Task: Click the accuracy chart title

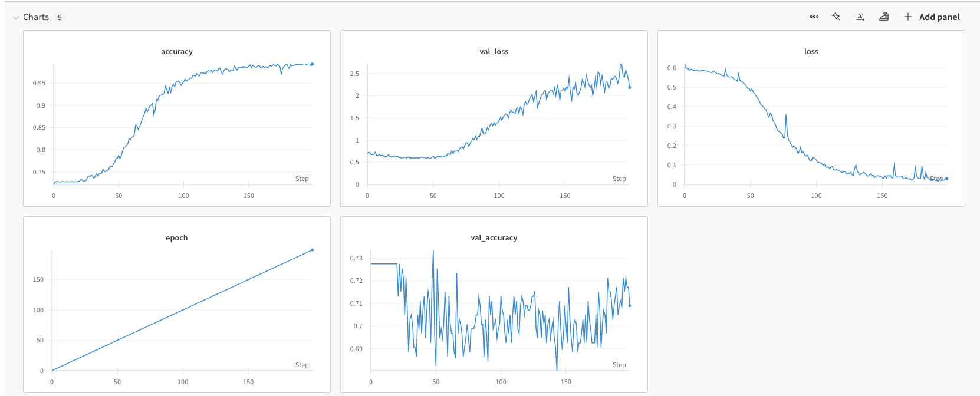Action: (x=177, y=52)
